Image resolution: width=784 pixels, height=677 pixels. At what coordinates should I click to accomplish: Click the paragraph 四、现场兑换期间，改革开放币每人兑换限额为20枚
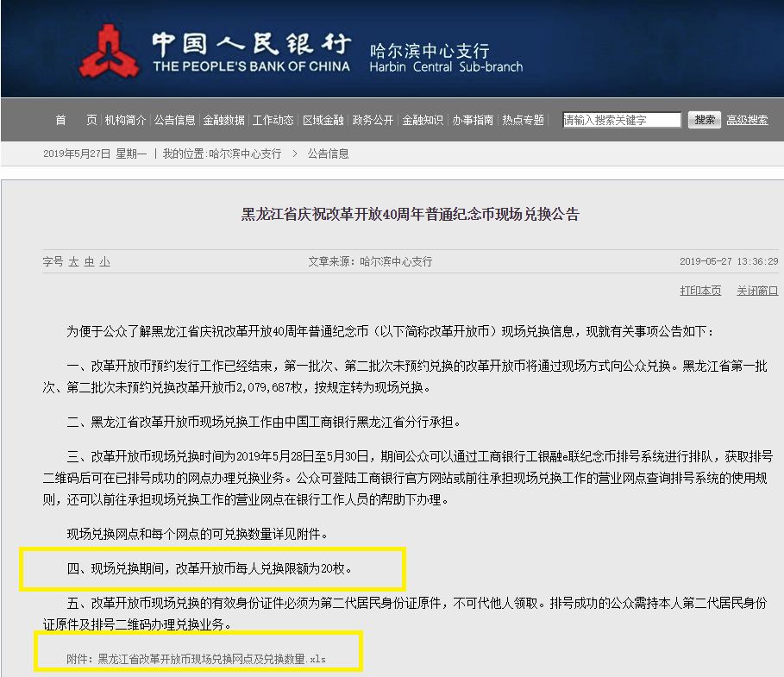point(210,568)
